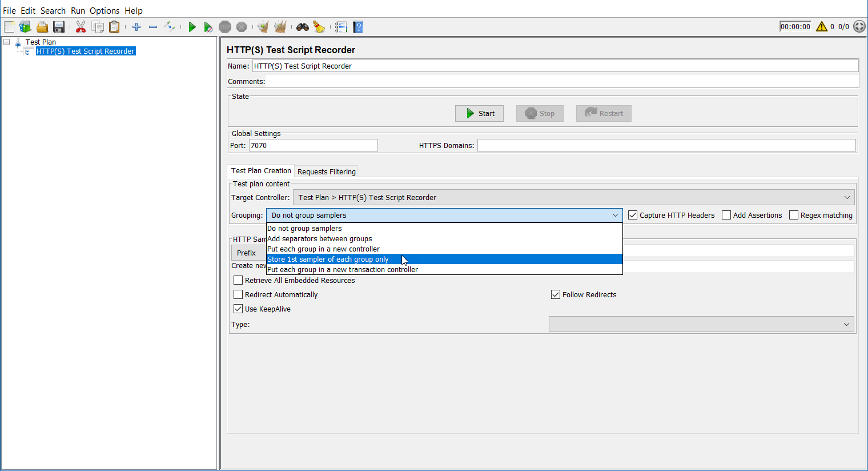Run the test with green toolbar arrow

coord(192,27)
